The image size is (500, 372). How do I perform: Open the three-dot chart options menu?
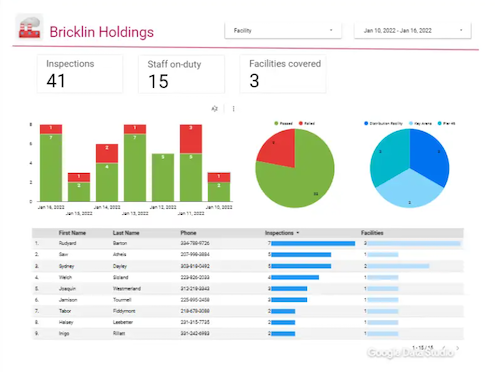(x=233, y=109)
